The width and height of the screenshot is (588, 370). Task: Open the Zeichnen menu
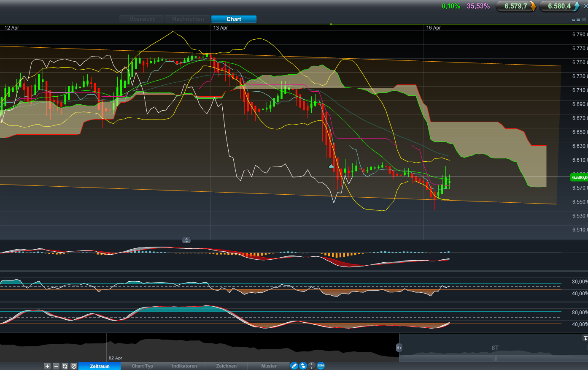[x=227, y=366]
